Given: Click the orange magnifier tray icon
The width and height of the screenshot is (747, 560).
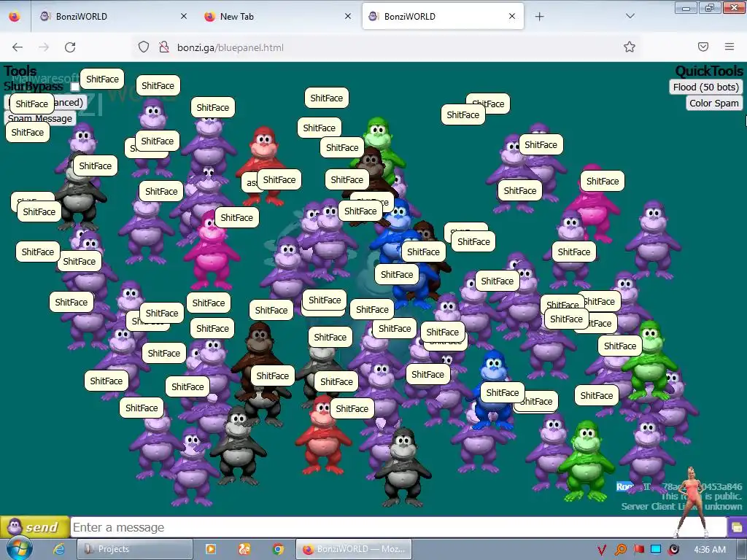Looking at the screenshot, I should click(x=620, y=550).
